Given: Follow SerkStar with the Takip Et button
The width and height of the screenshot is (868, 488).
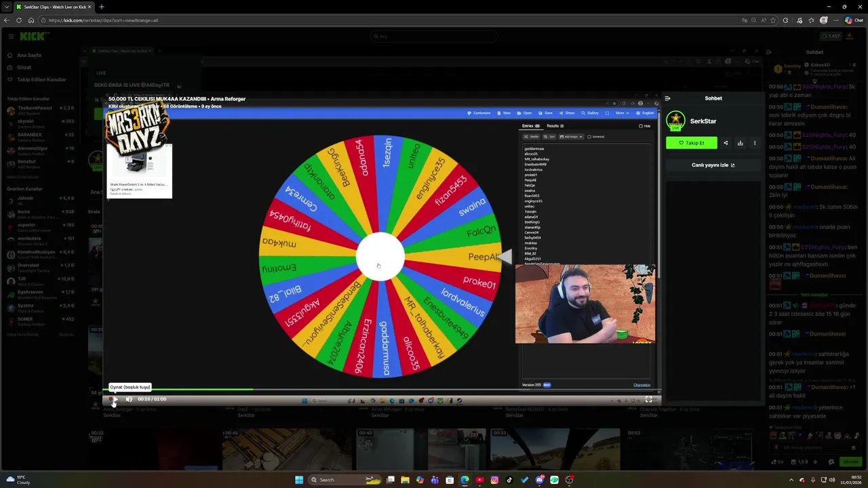Looking at the screenshot, I should pos(691,143).
